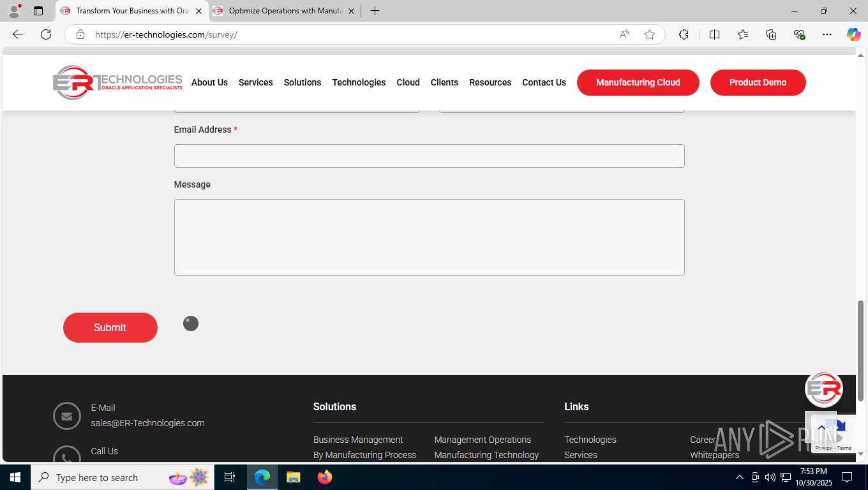Viewport: 868px width, 490px height.
Task: View site information lock icon
Action: click(80, 34)
